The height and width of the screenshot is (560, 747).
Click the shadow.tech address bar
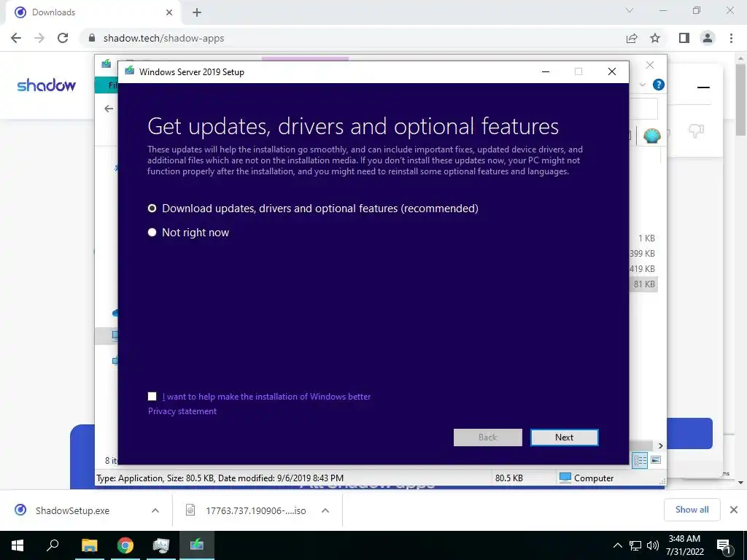pyautogui.click(x=352, y=38)
